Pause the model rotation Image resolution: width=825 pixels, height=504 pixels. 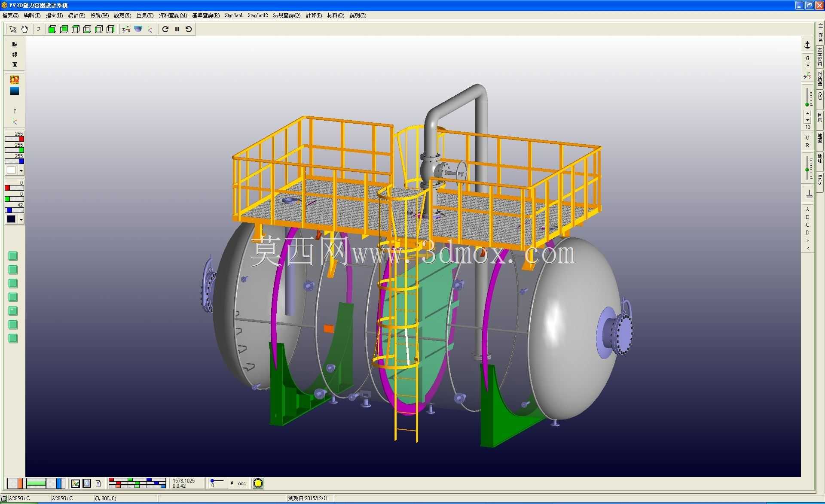tap(177, 29)
